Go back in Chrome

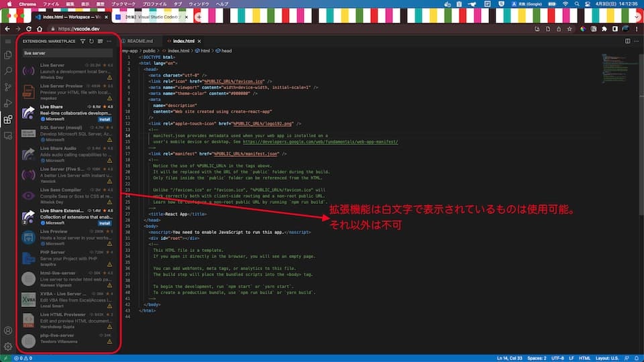point(7,29)
